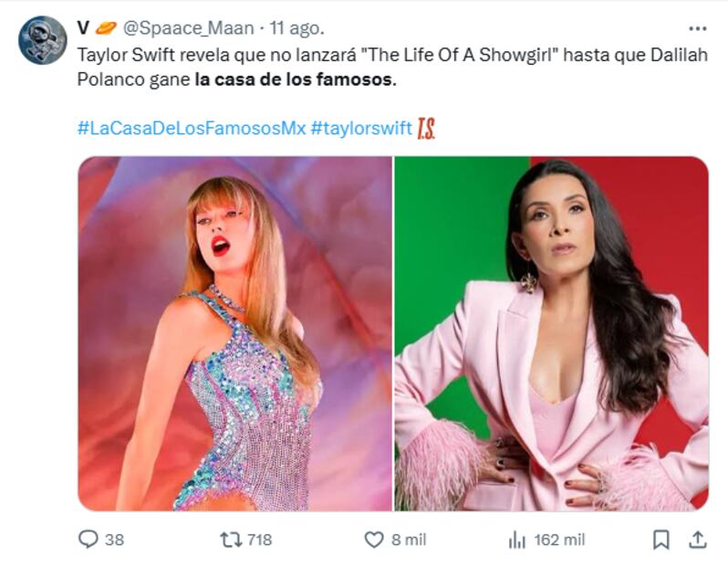Open post analytics via bar chart icon

click(516, 540)
